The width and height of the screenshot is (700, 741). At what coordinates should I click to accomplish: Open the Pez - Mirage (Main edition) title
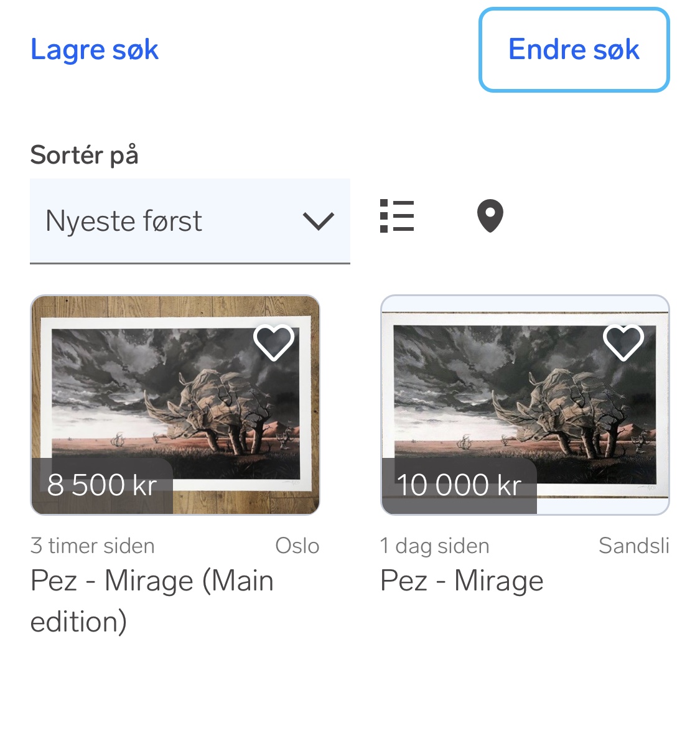pyautogui.click(x=152, y=601)
